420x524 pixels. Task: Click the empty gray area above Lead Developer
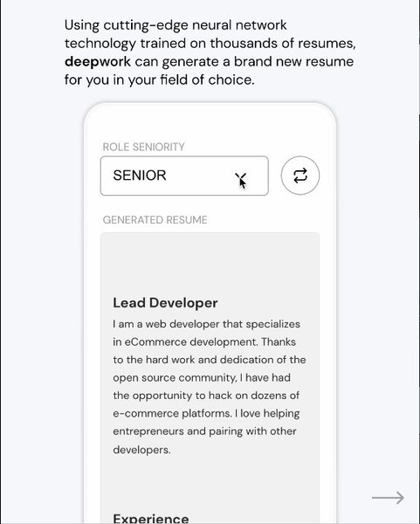[x=210, y=262]
